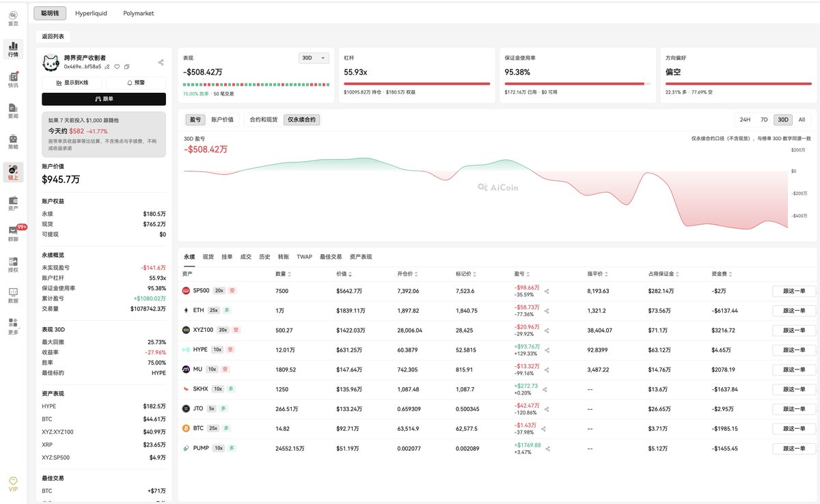Screen dimensions: 820x504
Task: Click 跟这一单 for the SP500 row
Action: [793, 291]
